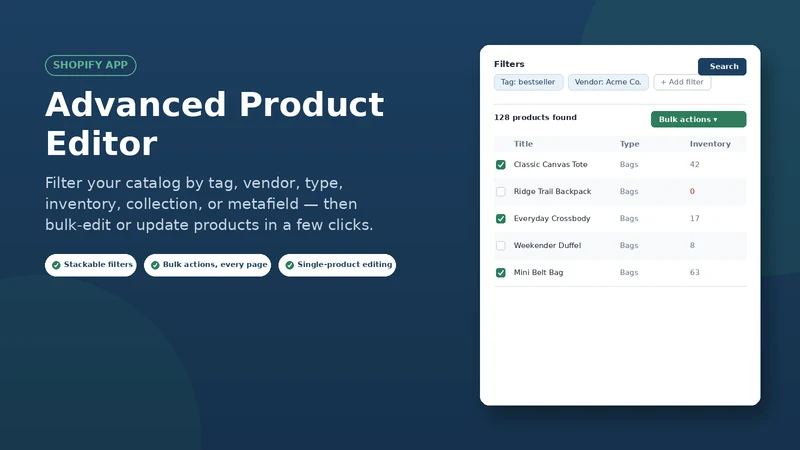Image resolution: width=800 pixels, height=450 pixels.
Task: Click the Advanced Product Editor heading
Action: point(214,124)
